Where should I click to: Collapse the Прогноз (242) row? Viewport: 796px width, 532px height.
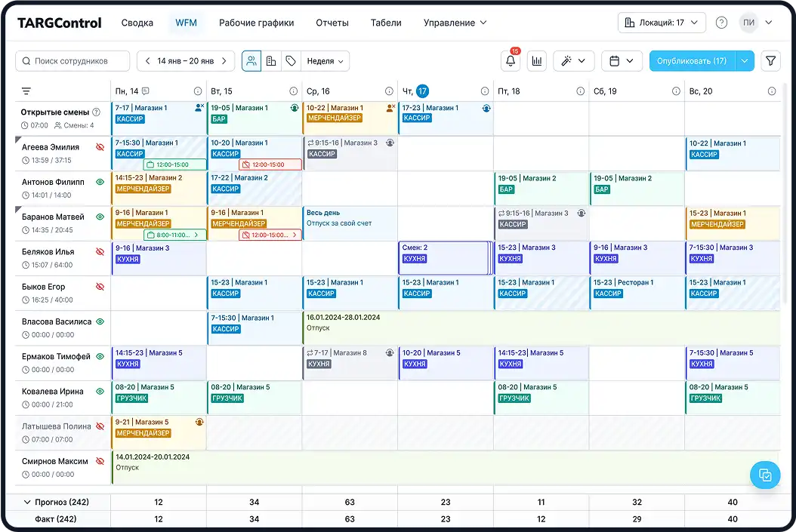click(27, 502)
